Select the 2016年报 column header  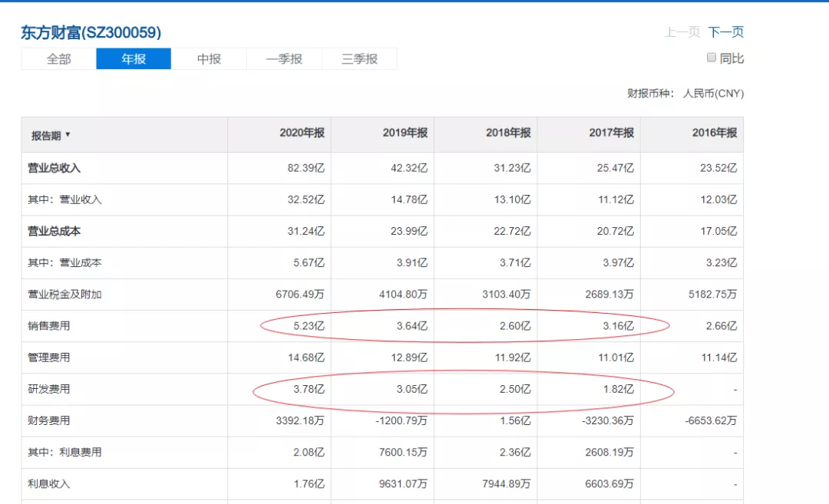[714, 133]
